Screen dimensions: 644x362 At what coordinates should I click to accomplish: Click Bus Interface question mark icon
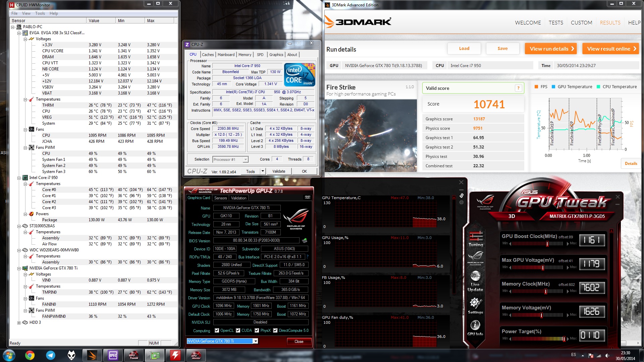[x=307, y=257]
